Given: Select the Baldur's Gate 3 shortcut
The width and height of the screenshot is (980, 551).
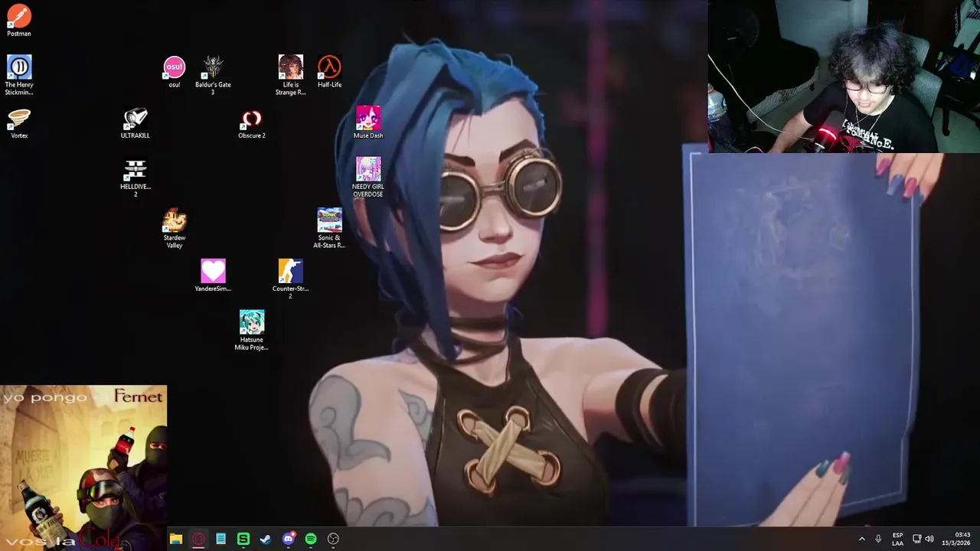Looking at the screenshot, I should [213, 75].
